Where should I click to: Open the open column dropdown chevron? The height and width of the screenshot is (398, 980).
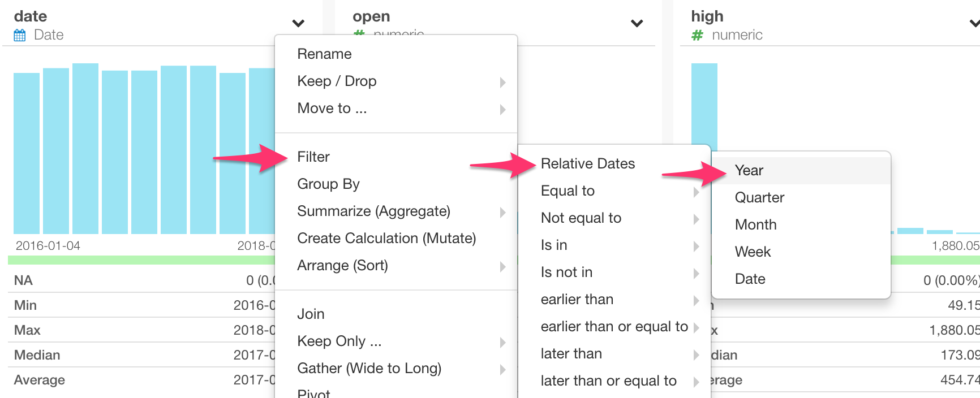click(637, 23)
